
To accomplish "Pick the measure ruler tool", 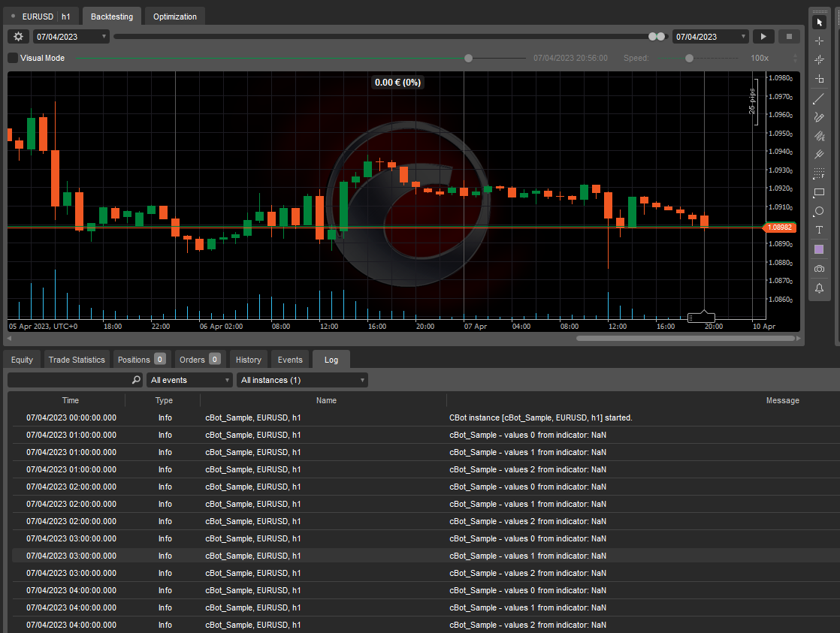I will (x=819, y=79).
